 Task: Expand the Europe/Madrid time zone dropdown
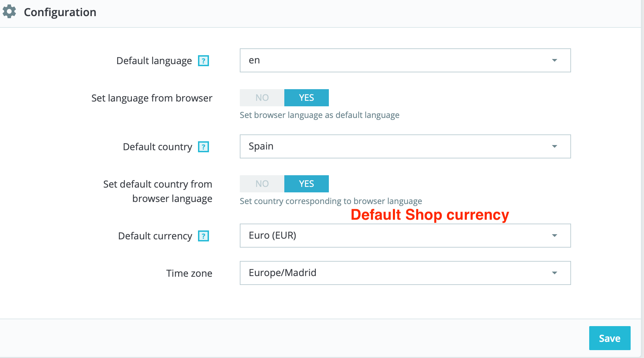[394, 273]
